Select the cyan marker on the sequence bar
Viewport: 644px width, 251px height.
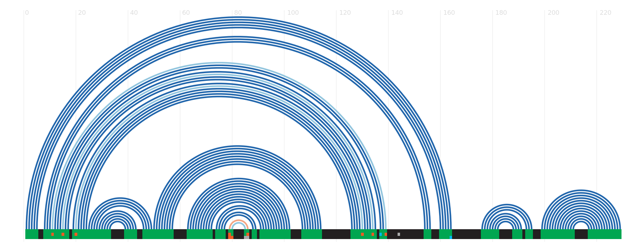380,234
